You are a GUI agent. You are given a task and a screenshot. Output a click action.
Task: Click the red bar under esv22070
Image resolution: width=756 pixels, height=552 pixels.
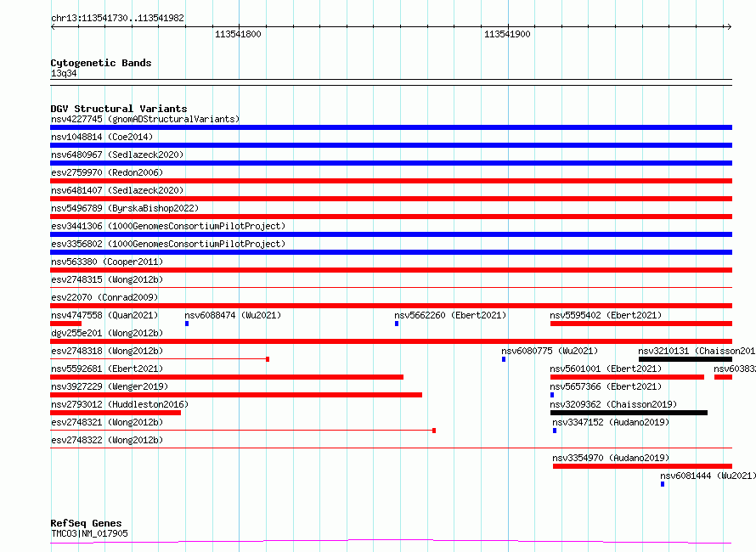(391, 306)
